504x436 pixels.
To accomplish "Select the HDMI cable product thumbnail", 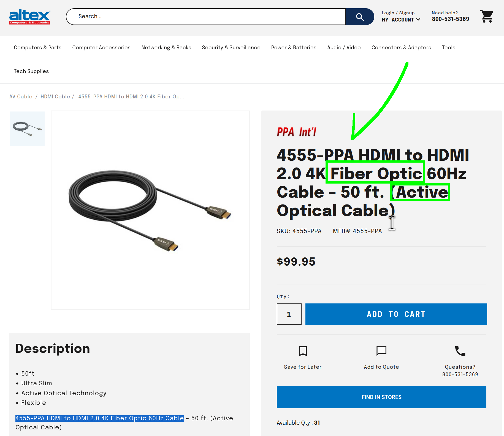I will click(27, 129).
